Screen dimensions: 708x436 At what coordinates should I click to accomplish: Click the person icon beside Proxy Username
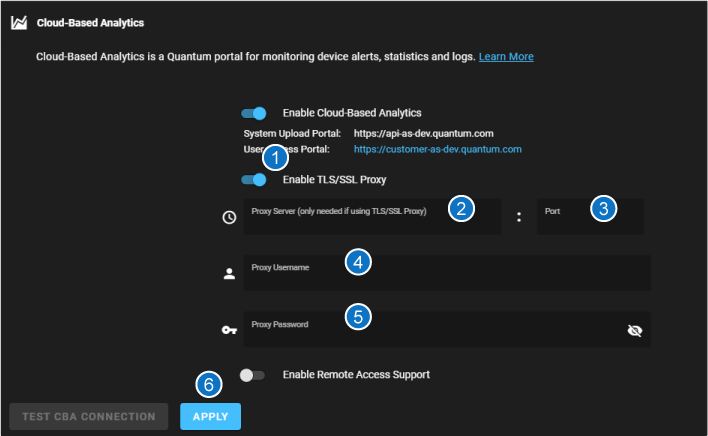point(228,273)
